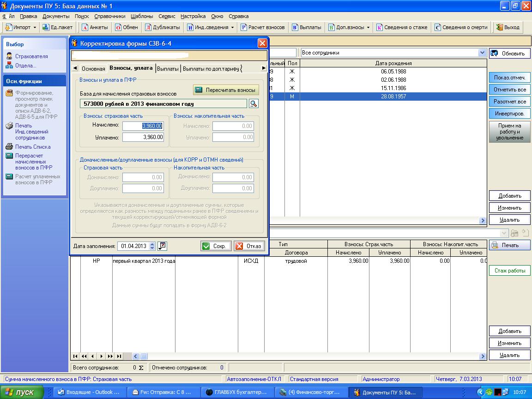This screenshot has height=399, width=532.
Task: Click the magnifier icon next to contribution base
Action: coord(254,103)
